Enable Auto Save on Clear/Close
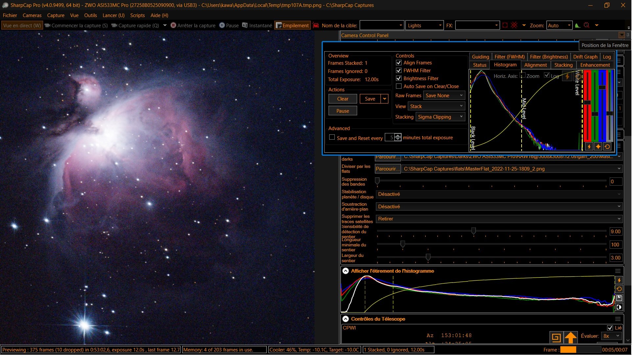The image size is (638, 364). coord(399,86)
